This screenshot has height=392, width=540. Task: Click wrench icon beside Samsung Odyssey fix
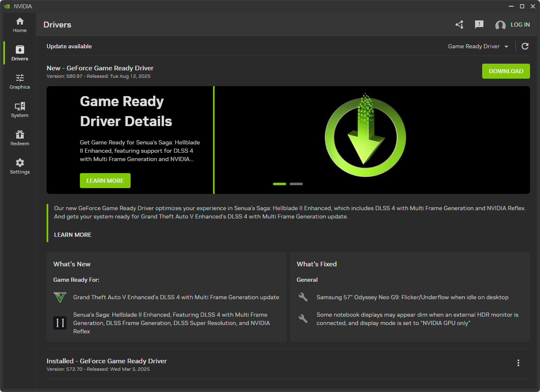[x=303, y=297]
